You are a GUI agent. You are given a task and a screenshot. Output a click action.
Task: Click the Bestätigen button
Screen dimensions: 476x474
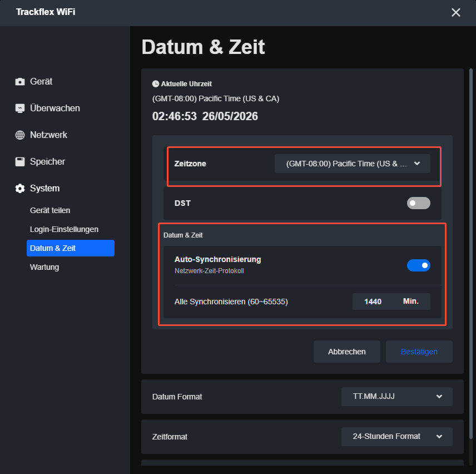(419, 352)
